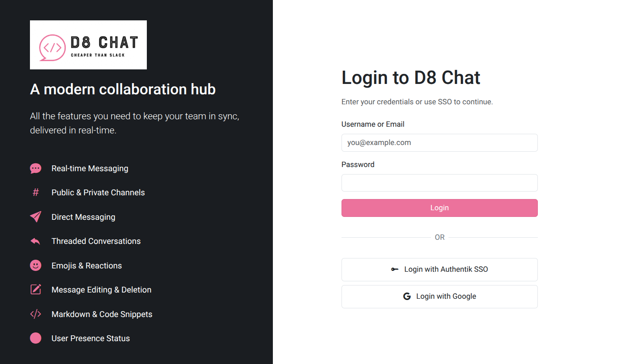
Task: Click the 'A modern collaboration hub' heading
Action: 123,89
